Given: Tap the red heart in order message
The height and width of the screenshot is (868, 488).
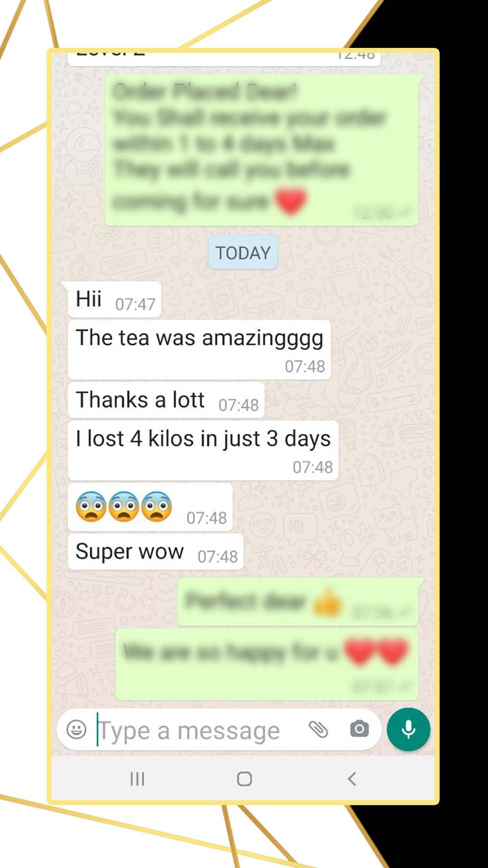Looking at the screenshot, I should pyautogui.click(x=291, y=201).
